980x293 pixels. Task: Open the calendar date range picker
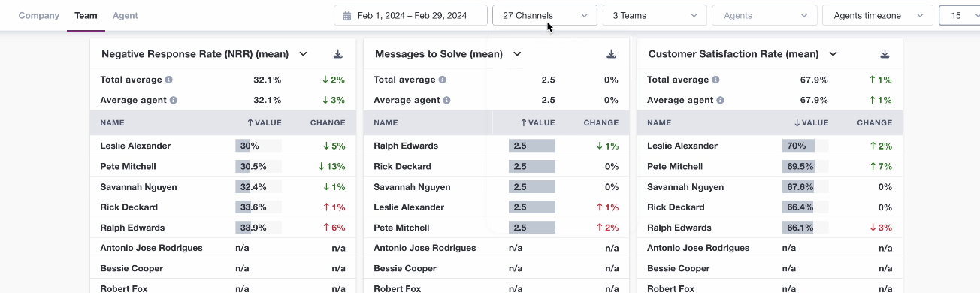pyautogui.click(x=411, y=15)
